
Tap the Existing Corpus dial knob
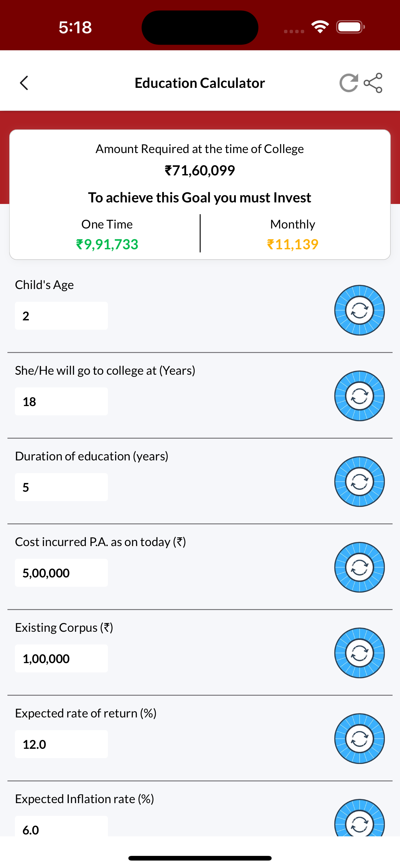pyautogui.click(x=360, y=653)
